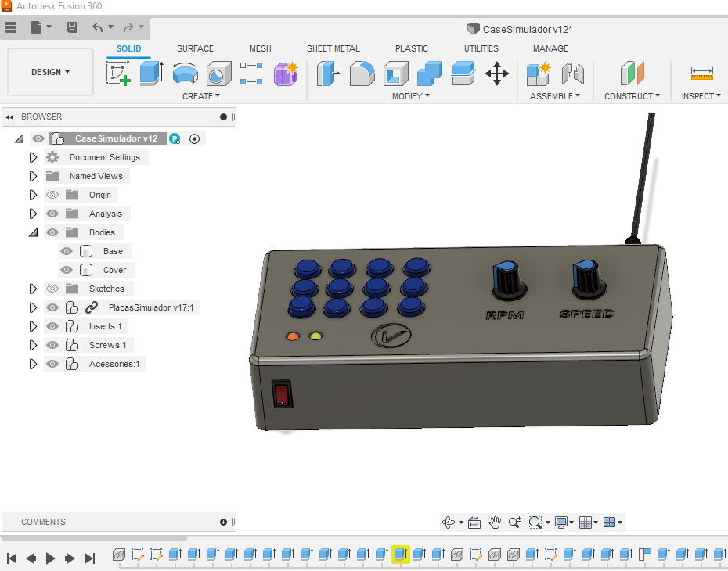Jump to the end of the timeline
The width and height of the screenshot is (728, 571).
pos(90,558)
